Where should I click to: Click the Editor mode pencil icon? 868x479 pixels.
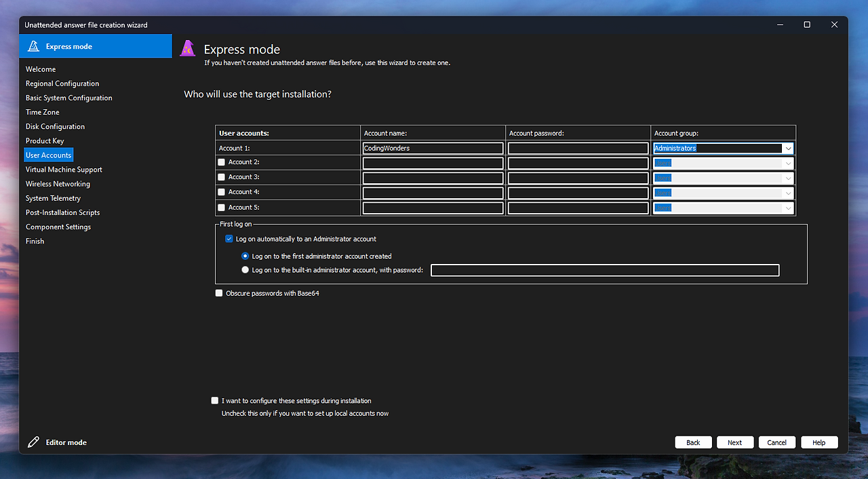click(x=33, y=442)
